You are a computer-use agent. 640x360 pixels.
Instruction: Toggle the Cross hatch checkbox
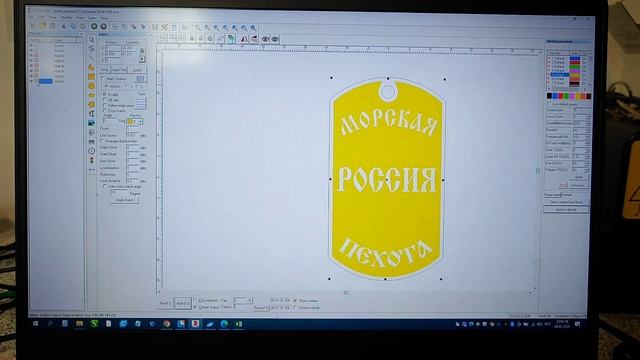[105, 110]
